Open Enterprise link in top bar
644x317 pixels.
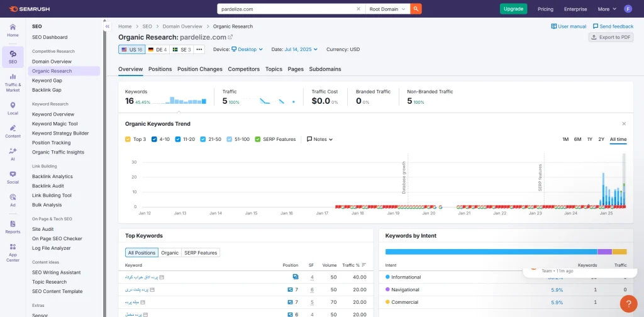pos(575,9)
